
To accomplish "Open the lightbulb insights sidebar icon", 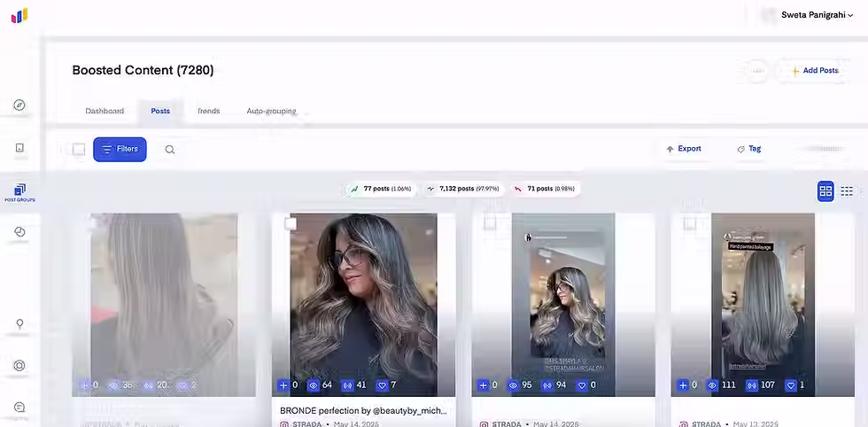I will pos(19,324).
